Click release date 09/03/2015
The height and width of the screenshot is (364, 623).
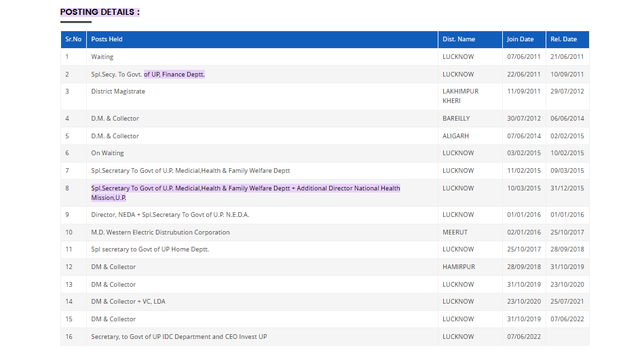coord(567,170)
